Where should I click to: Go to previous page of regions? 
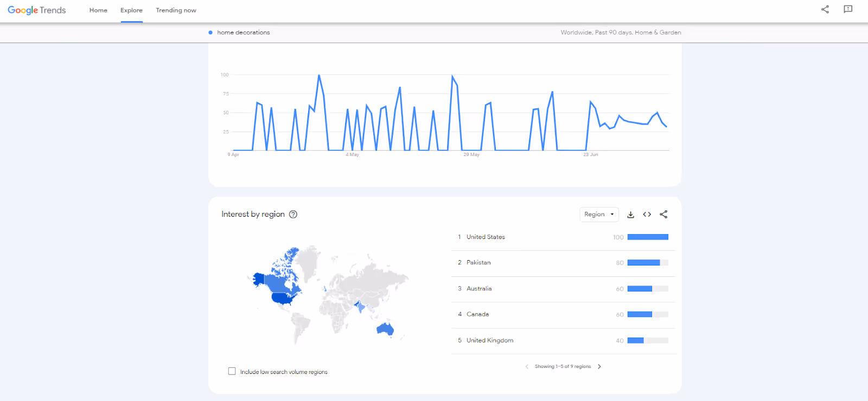click(527, 367)
